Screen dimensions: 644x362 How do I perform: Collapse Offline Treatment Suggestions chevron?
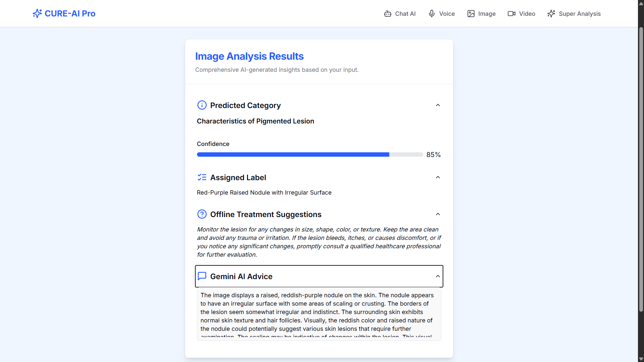coord(438,214)
